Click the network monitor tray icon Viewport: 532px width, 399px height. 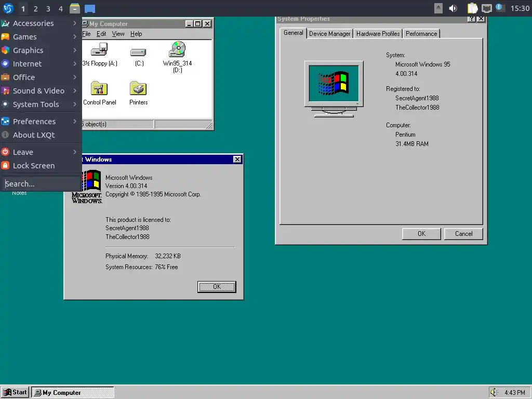(x=486, y=8)
